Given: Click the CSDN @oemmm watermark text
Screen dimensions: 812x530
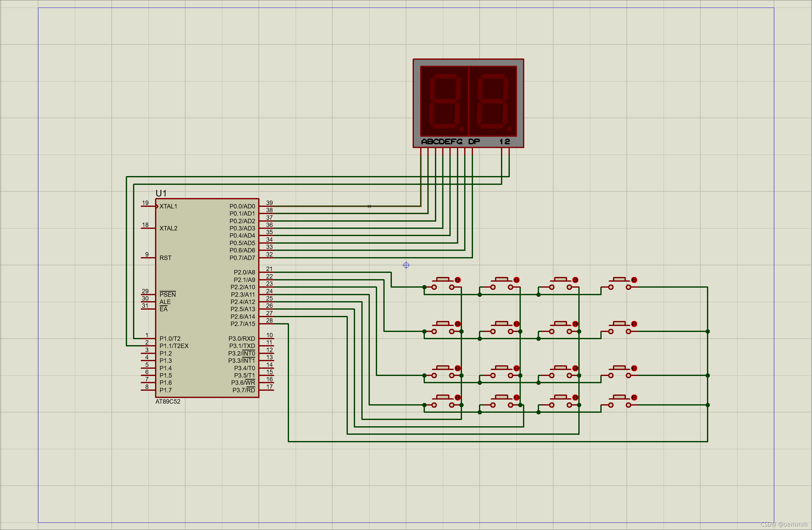Looking at the screenshot, I should [783, 524].
